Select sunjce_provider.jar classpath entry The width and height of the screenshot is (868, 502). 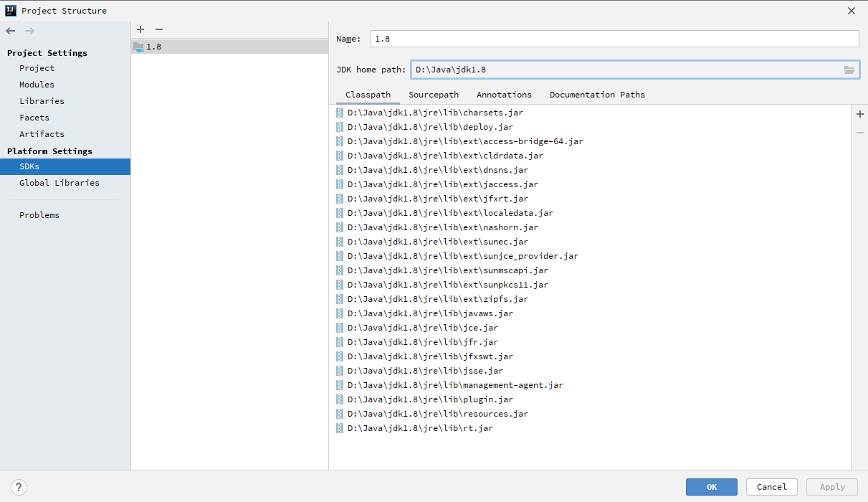click(590, 256)
